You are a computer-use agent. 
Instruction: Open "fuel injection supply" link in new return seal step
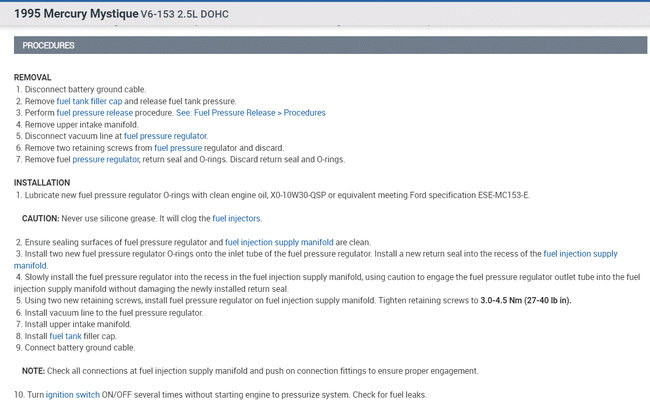(x=580, y=254)
